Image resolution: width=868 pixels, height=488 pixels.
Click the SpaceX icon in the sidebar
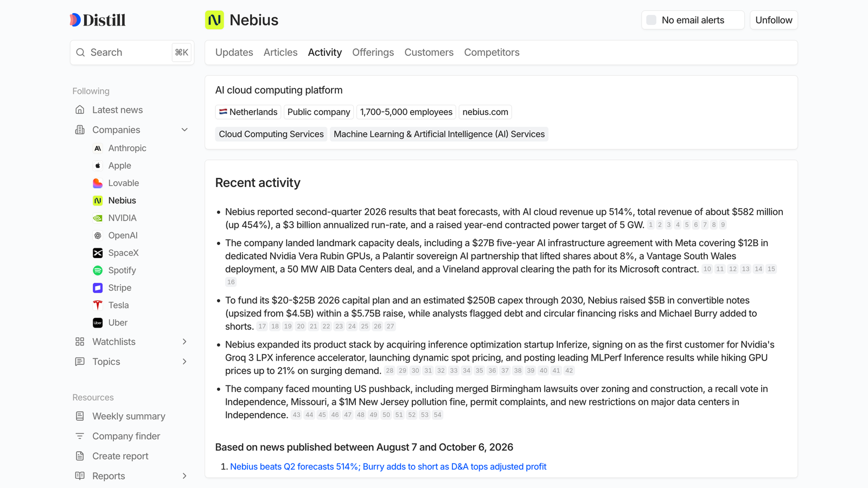pyautogui.click(x=98, y=253)
